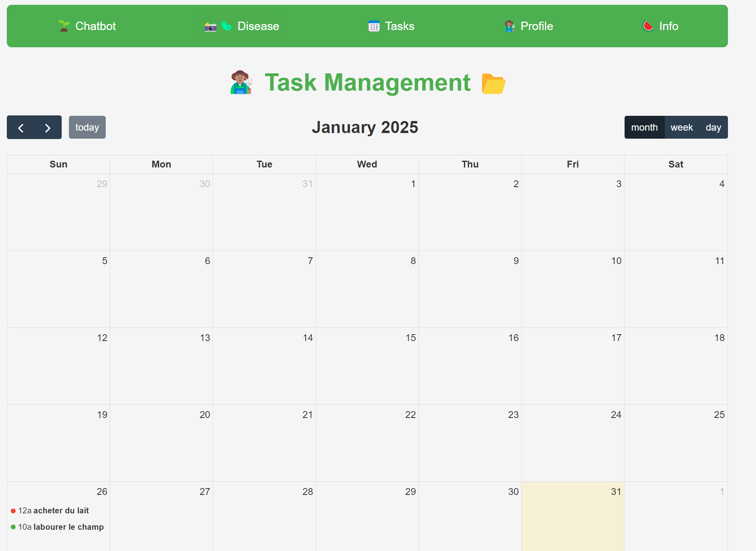
Task: Select day number 15 in calendar
Action: click(411, 338)
